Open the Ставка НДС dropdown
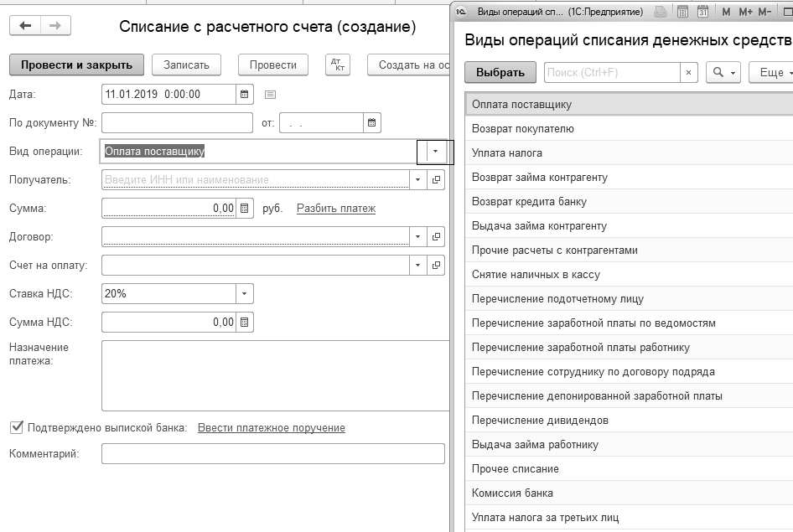Screen dimensions: 793x532 click(x=244, y=294)
